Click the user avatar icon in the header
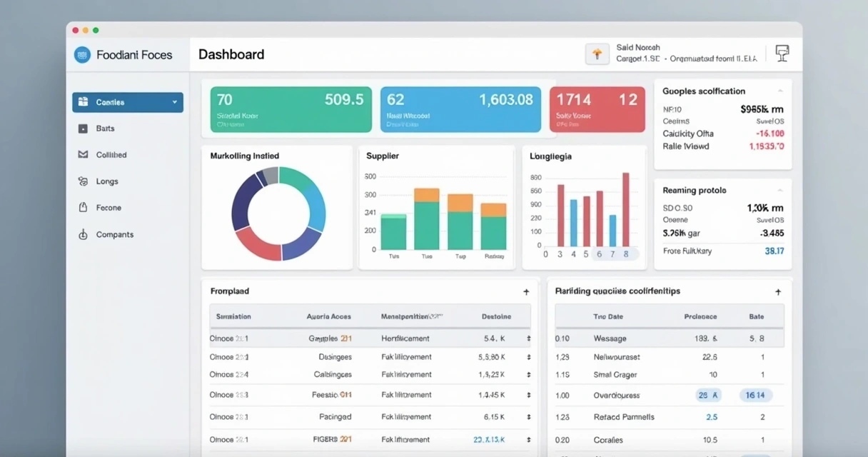This screenshot has width=868, height=457. coord(597,54)
